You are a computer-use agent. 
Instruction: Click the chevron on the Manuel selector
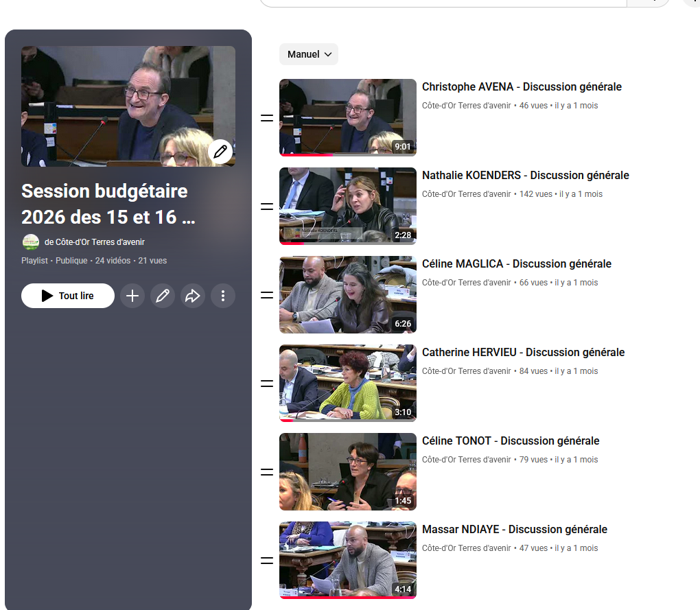coord(327,54)
